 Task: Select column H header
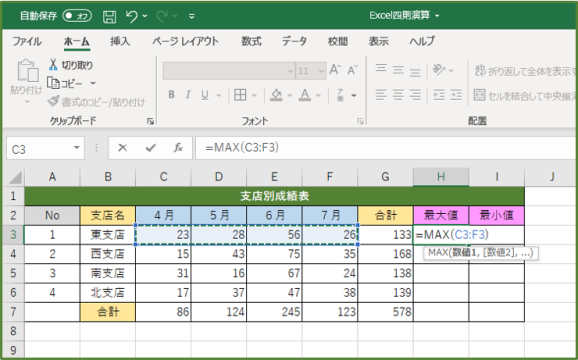tap(441, 177)
